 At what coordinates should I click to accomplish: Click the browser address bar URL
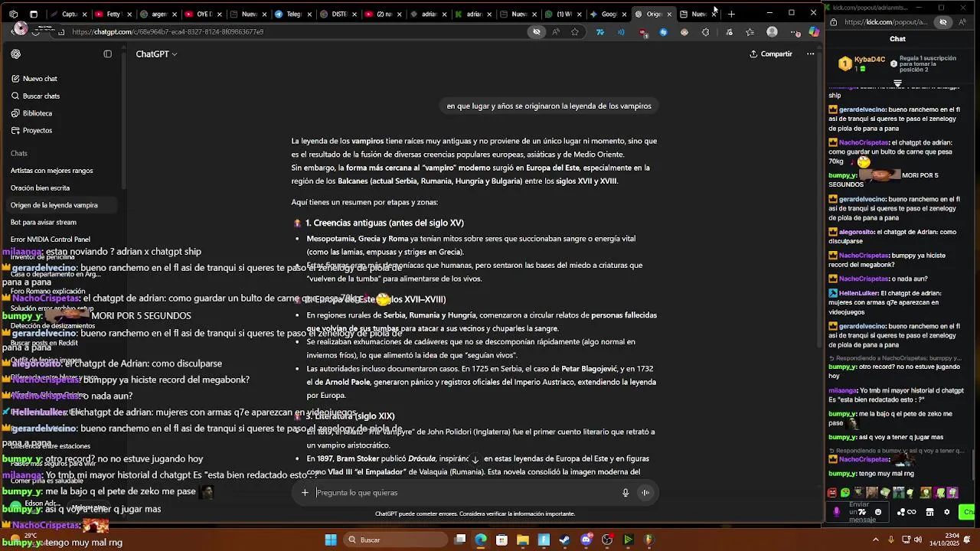coord(168,32)
